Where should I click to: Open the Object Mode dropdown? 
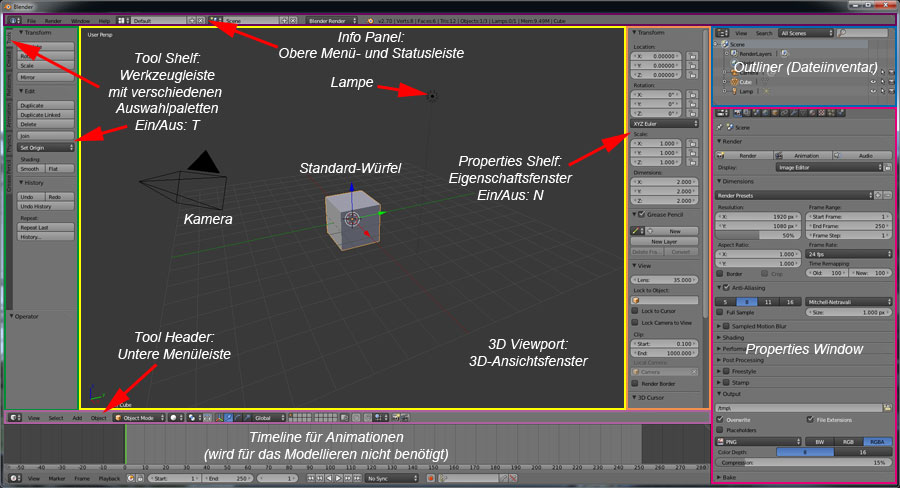[x=137, y=417]
